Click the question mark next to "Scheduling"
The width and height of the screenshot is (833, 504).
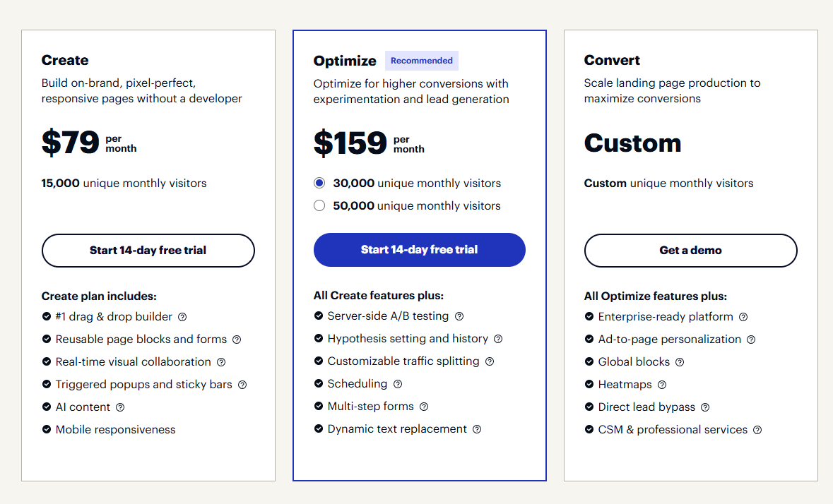398,384
